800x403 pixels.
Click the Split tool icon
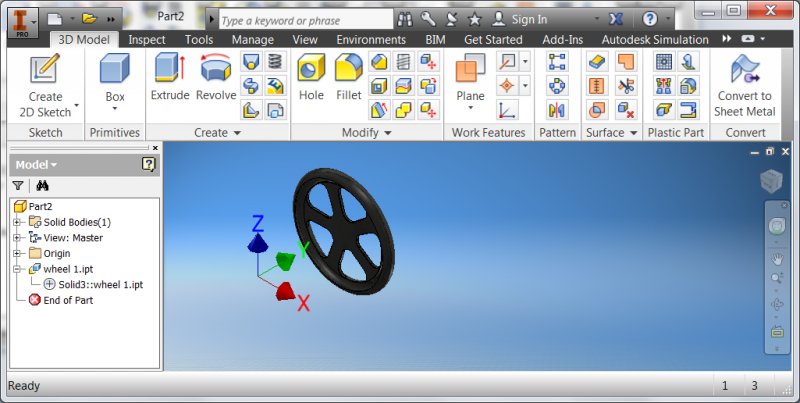(404, 86)
